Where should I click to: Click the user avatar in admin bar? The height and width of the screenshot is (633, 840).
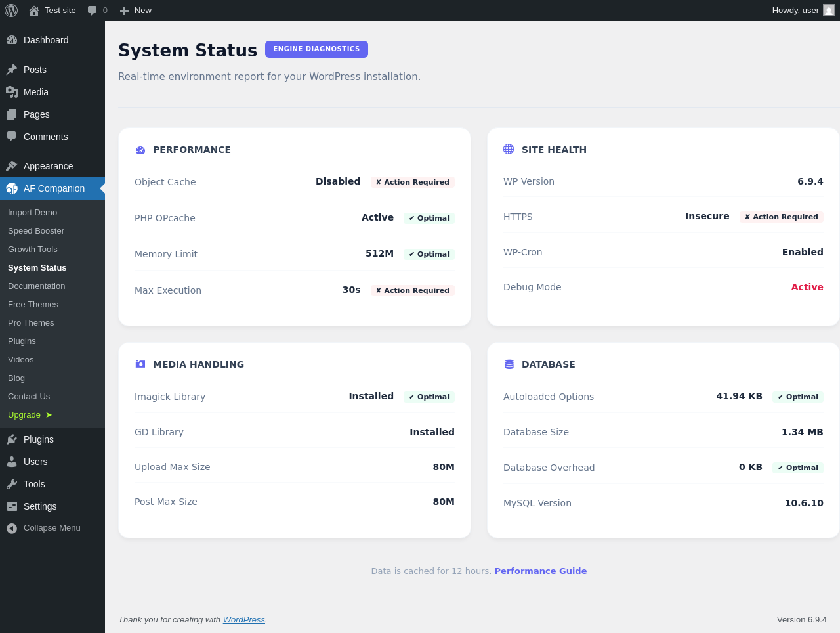tap(829, 11)
